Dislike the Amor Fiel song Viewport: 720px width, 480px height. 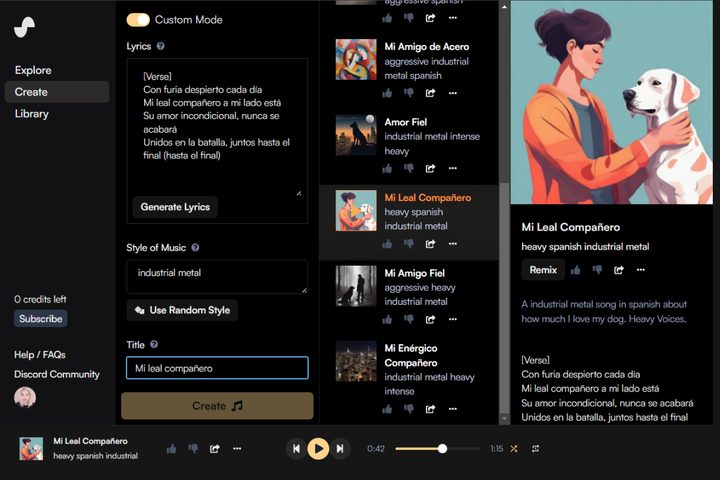[408, 168]
